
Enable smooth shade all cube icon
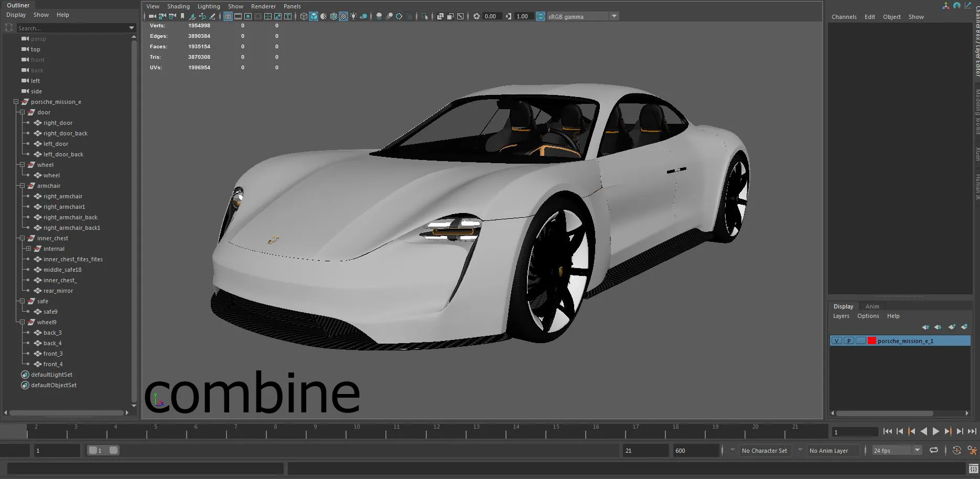click(314, 16)
